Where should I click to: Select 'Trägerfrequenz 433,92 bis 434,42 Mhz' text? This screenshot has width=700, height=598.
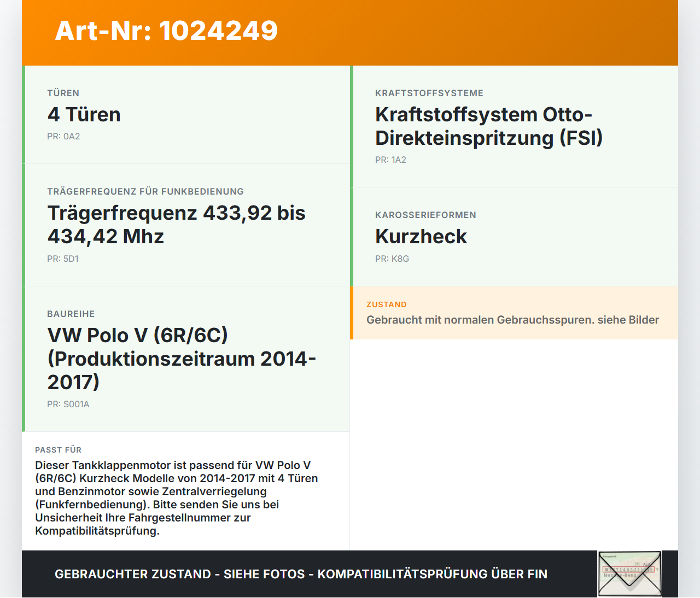[177, 225]
